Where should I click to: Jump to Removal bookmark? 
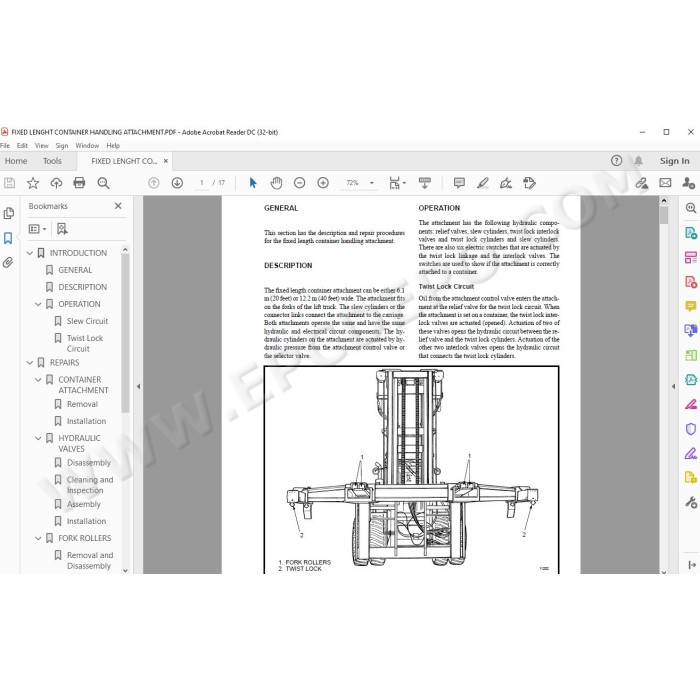coord(82,404)
